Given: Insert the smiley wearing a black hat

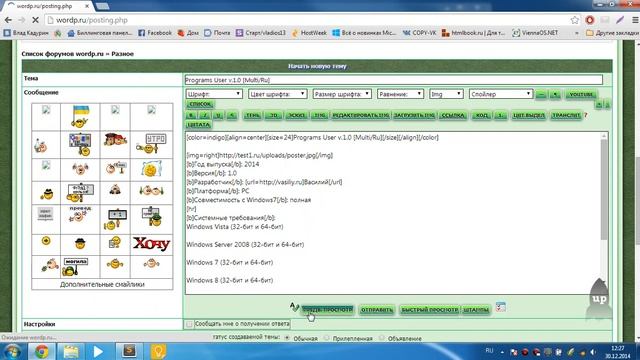Looking at the screenshot, I should (x=80, y=243).
